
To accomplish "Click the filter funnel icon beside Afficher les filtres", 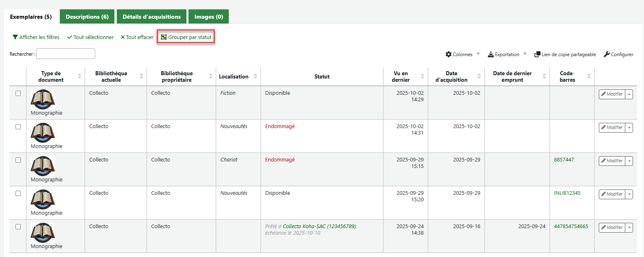I will pos(15,37).
